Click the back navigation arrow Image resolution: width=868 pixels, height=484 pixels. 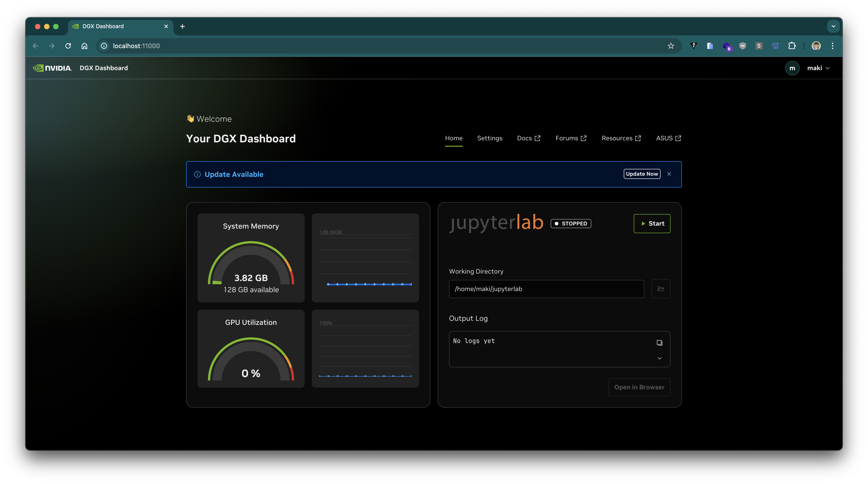(35, 46)
